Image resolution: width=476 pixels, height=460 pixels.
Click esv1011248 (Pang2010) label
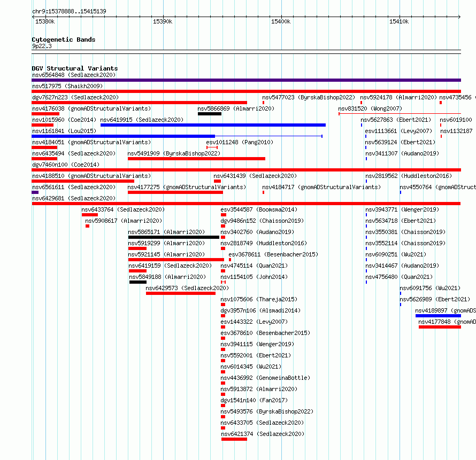[240, 142]
